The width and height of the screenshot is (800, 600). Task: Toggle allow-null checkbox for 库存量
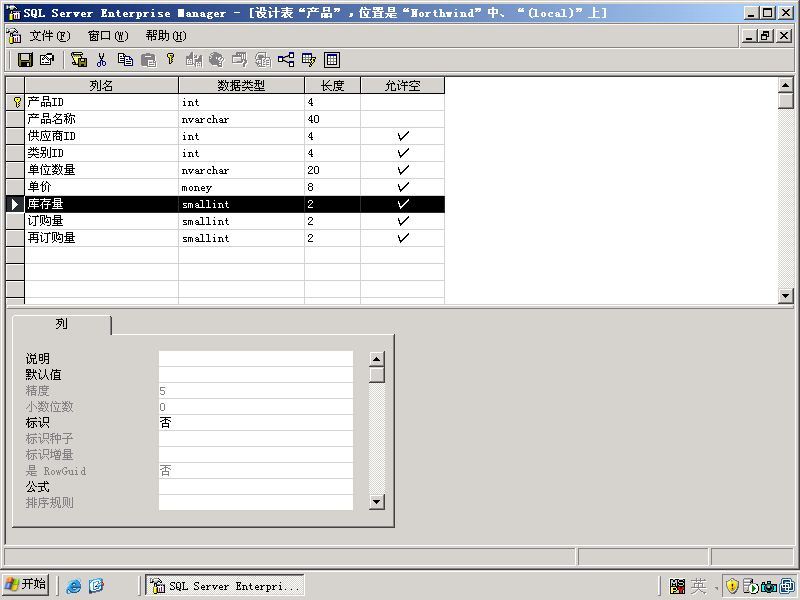point(403,204)
